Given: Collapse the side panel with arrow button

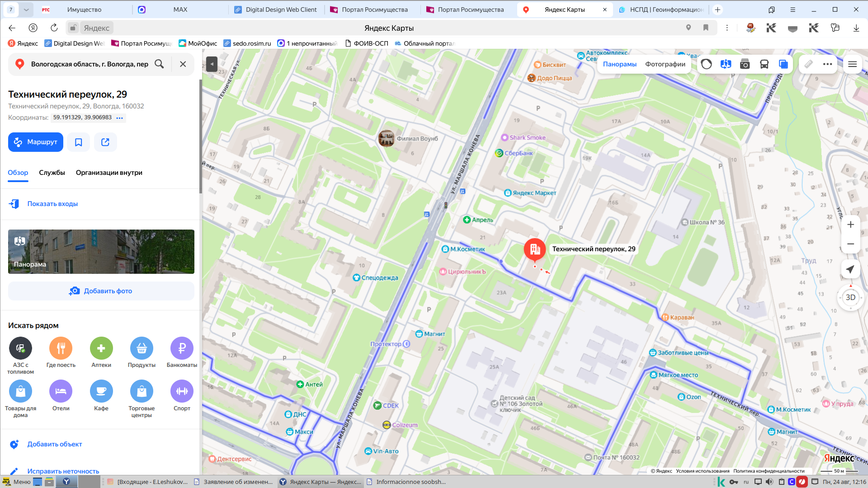Looking at the screenshot, I should pyautogui.click(x=212, y=64).
